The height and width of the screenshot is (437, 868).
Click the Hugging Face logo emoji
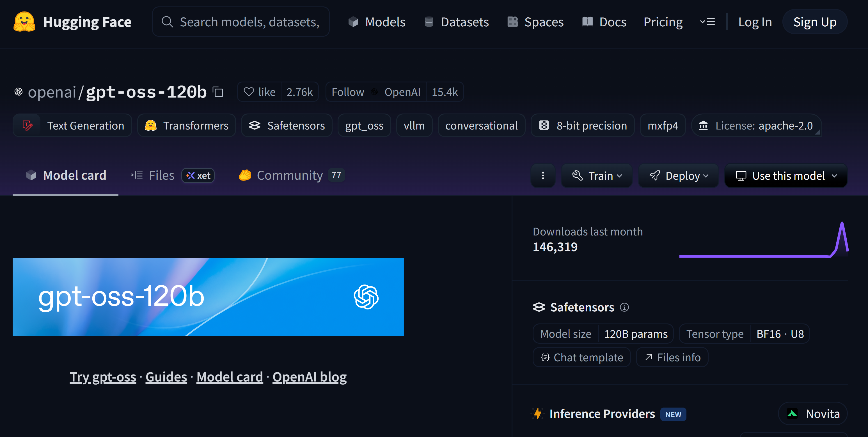[x=24, y=22]
